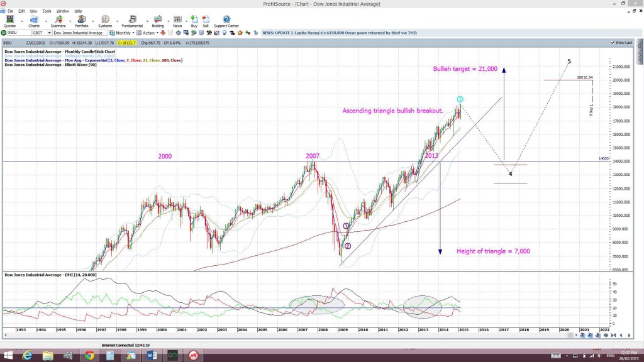Expand the Charts button dropdown arrow

coord(45,21)
